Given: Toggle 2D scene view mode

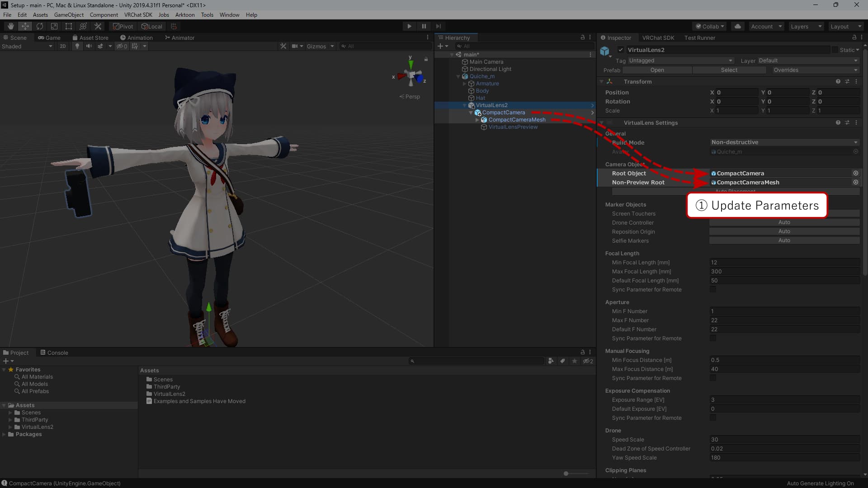Looking at the screenshot, I should tap(63, 46).
